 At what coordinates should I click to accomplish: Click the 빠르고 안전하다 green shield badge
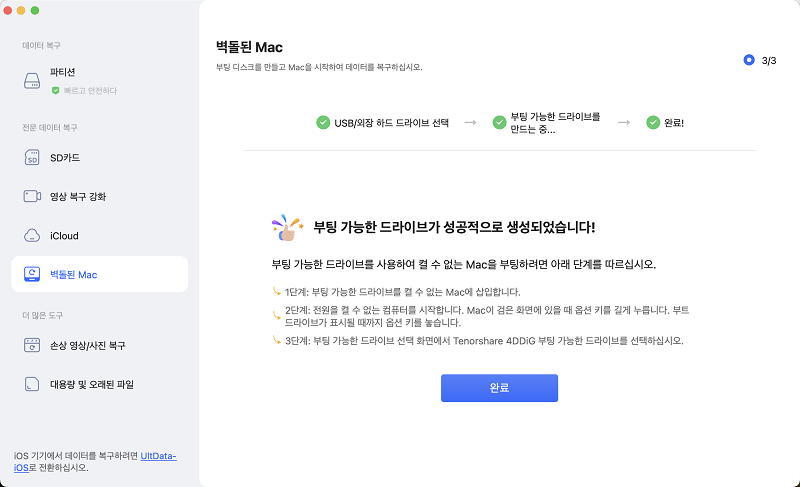pos(56,90)
